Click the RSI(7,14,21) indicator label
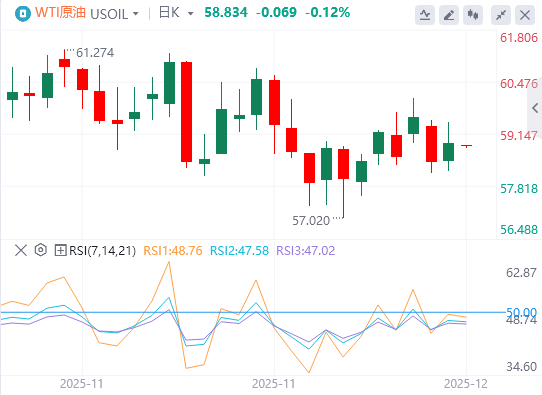Image resolution: width=542 pixels, height=395 pixels. click(103, 251)
